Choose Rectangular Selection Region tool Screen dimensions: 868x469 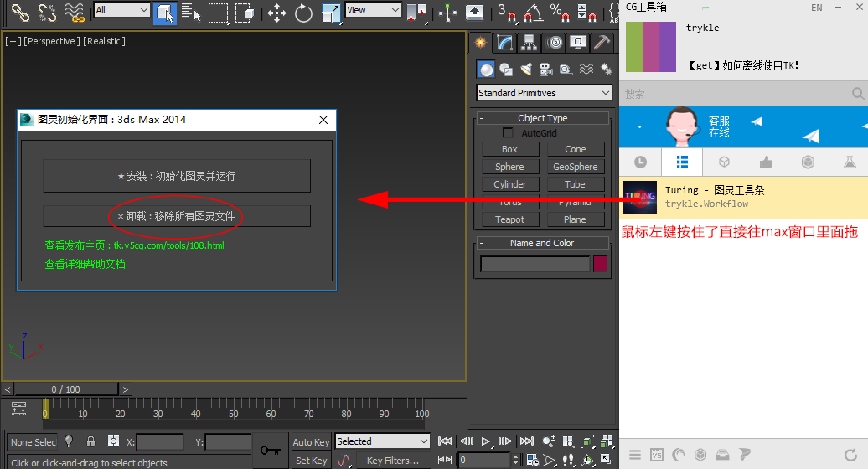click(218, 13)
